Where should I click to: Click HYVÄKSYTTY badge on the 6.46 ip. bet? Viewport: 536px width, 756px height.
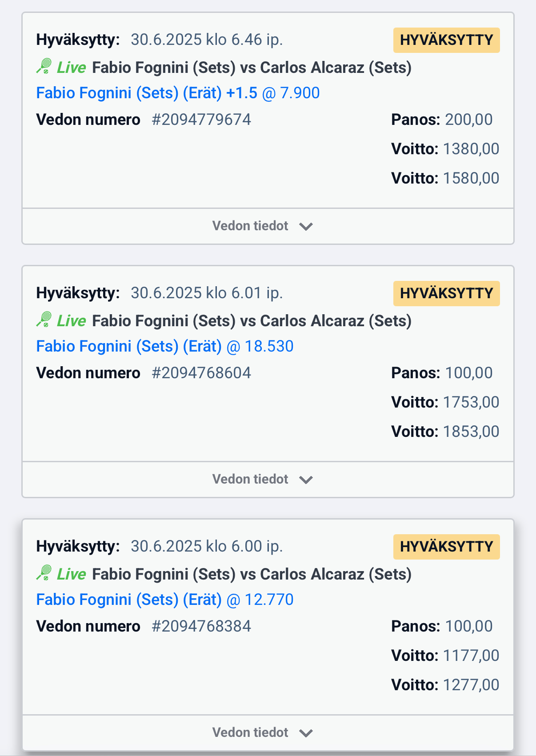tap(446, 40)
